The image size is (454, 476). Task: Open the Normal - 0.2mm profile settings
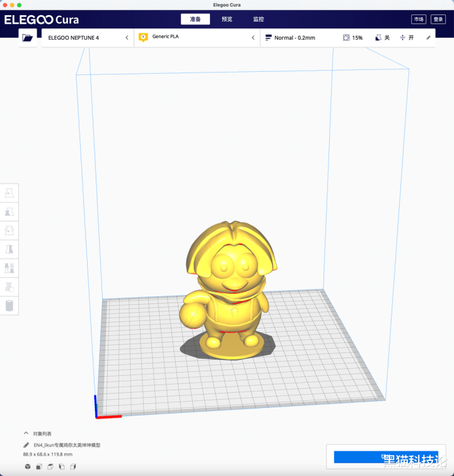tap(294, 38)
